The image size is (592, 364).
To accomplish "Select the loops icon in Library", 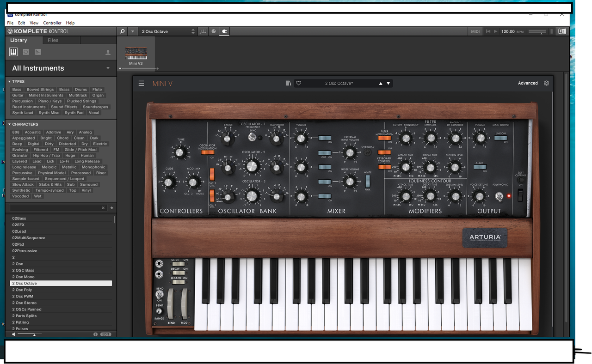I will [x=26, y=52].
